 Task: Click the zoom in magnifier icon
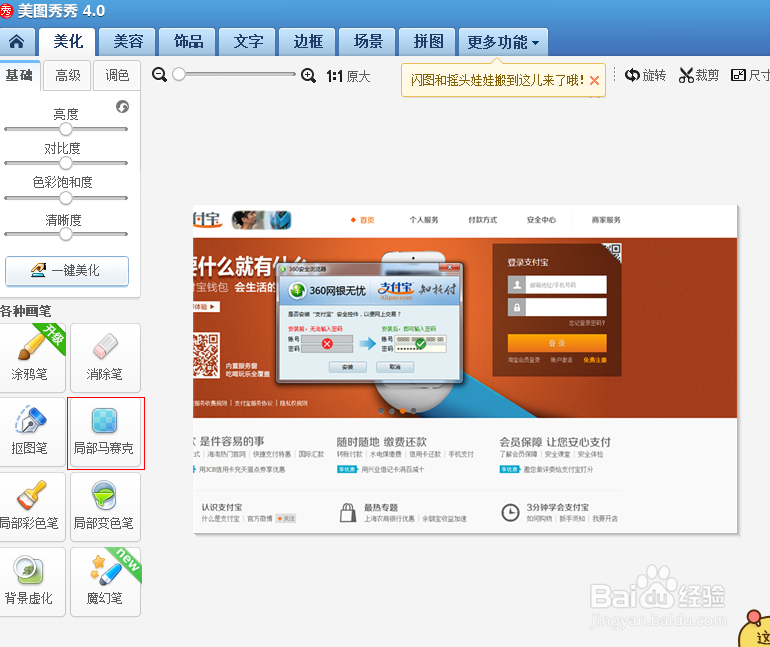(x=308, y=75)
